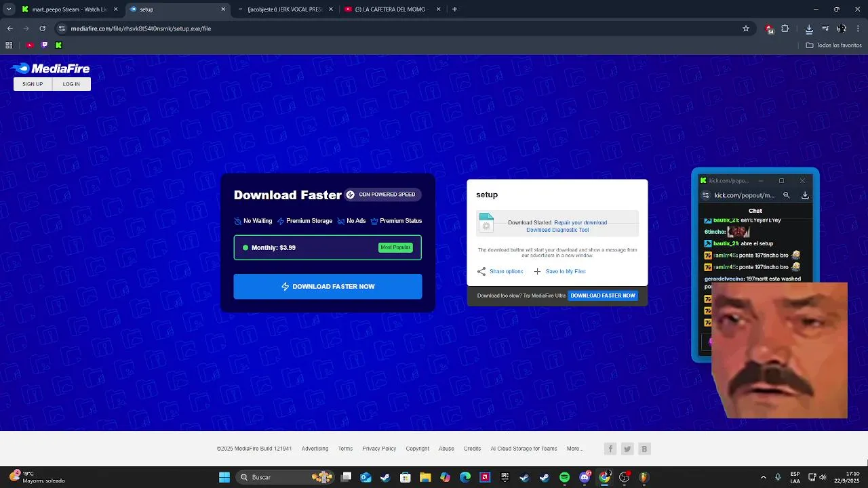Open AI Cloud Storage for Teams link
The image size is (868, 488).
click(524, 449)
